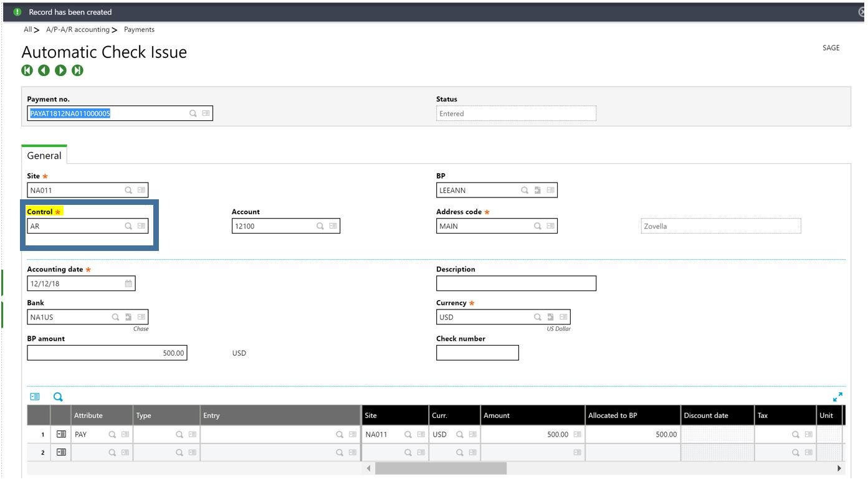The width and height of the screenshot is (868, 487).
Task: Expand the grid to full screen
Action: 837,397
